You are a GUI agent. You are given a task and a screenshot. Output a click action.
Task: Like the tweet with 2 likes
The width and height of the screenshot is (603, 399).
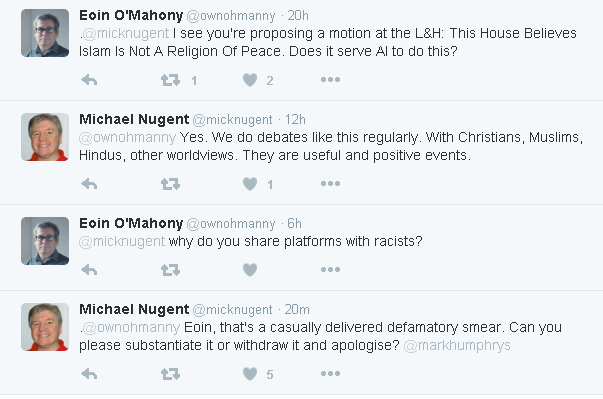coord(250,80)
